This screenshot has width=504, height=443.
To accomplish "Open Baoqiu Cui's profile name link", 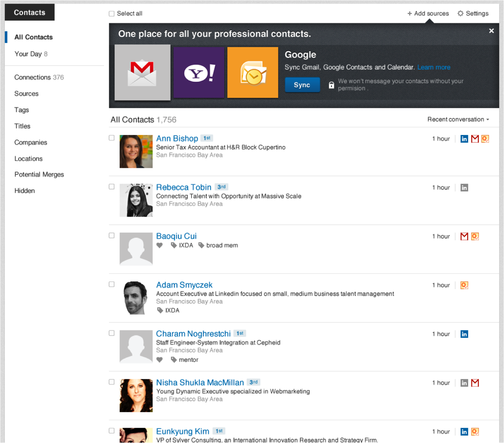I will point(176,236).
